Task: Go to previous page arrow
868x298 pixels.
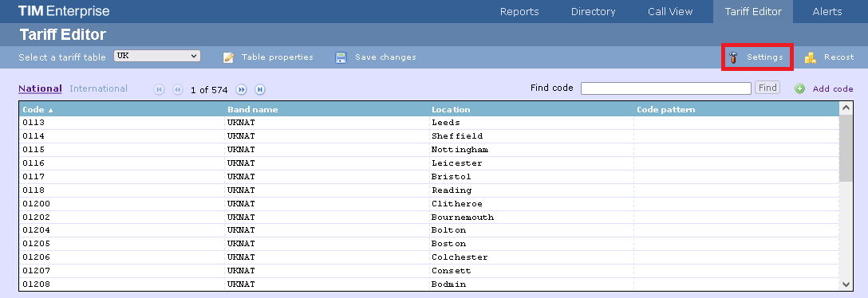Action: pyautogui.click(x=178, y=89)
